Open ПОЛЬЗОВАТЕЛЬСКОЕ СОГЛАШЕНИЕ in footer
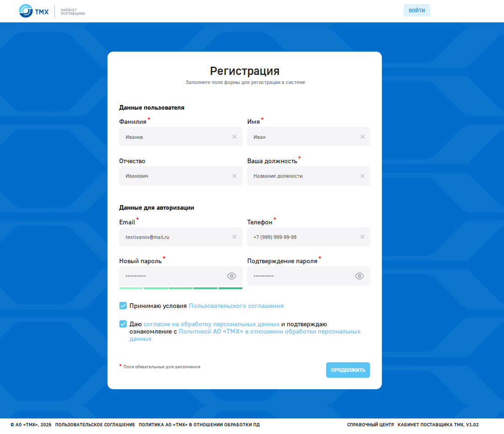504x434 pixels. [x=95, y=425]
